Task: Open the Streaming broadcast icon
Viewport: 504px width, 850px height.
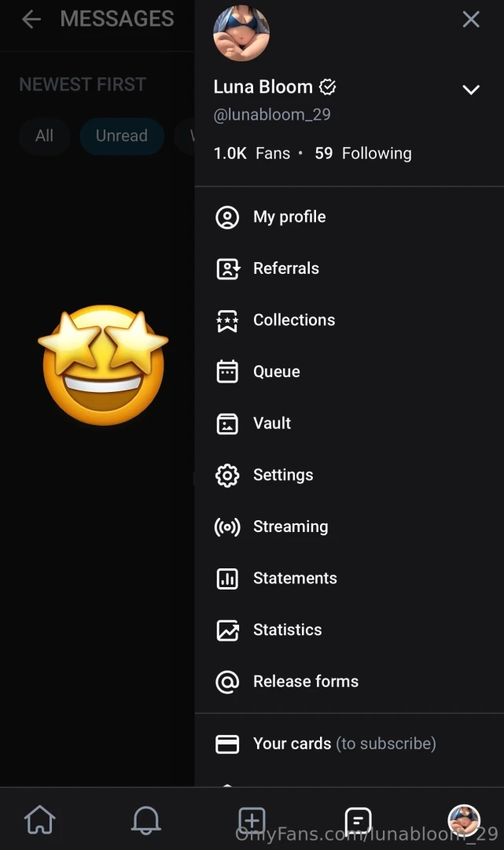Action: (227, 527)
